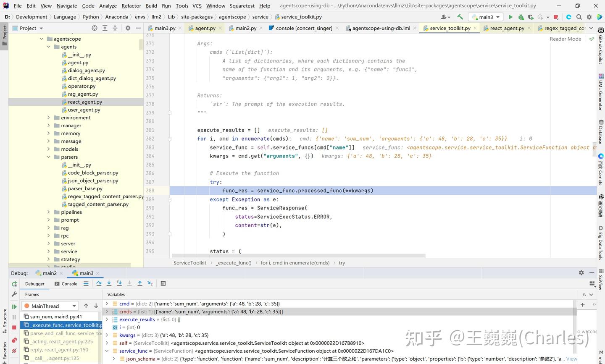Click the View link on json_schema row
Image resolution: width=605 pixels, height=364 pixels.
coord(571,359)
